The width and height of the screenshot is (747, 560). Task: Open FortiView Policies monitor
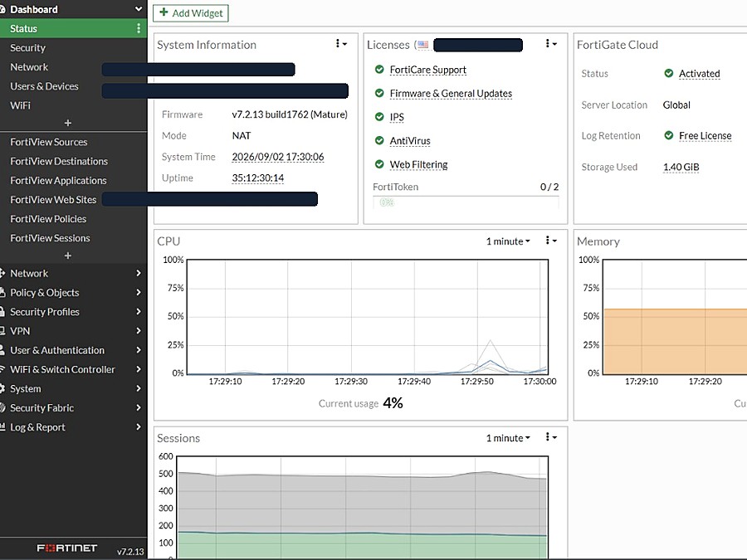click(x=48, y=218)
